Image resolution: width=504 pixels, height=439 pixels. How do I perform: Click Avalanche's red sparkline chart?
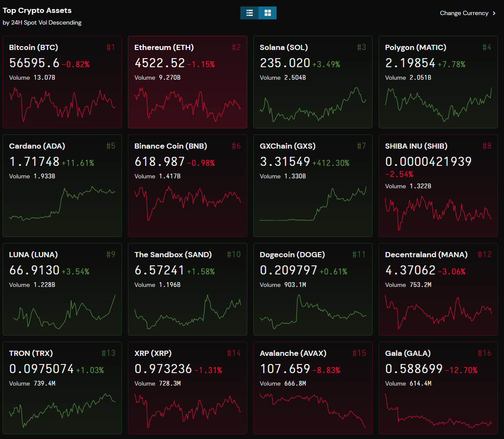point(313,411)
